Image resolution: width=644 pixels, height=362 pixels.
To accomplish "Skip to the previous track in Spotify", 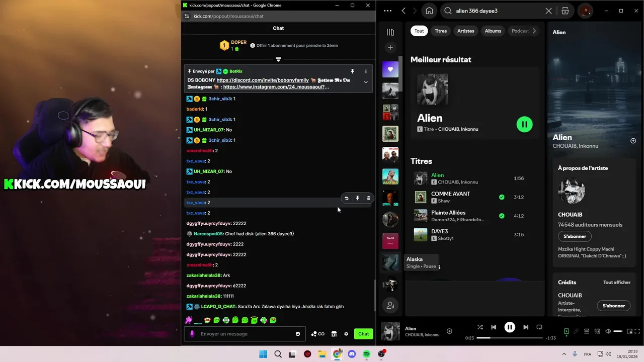I will coord(494,327).
